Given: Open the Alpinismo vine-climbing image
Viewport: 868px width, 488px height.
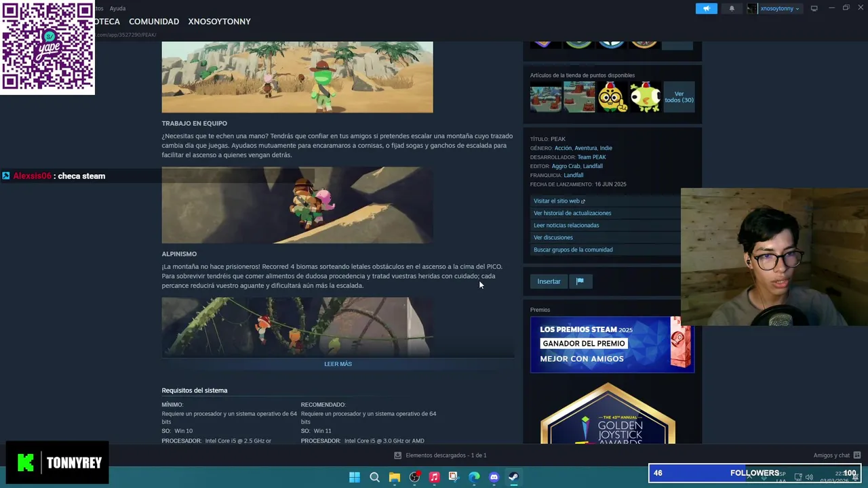Looking at the screenshot, I should coord(297,327).
